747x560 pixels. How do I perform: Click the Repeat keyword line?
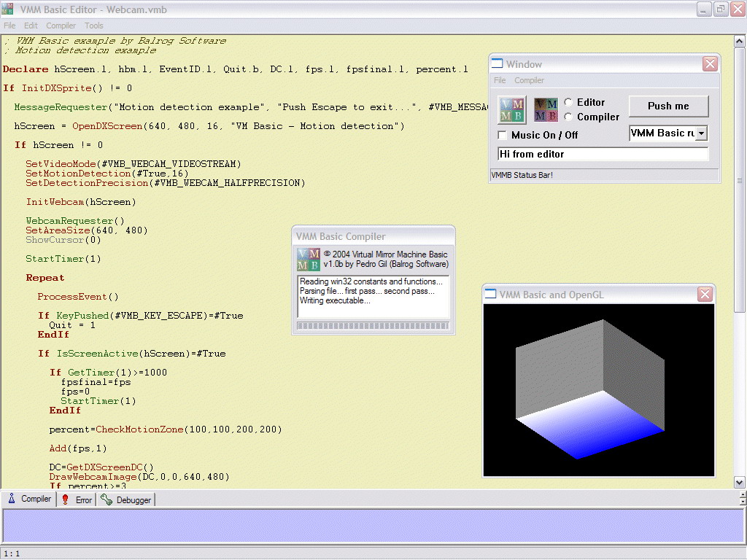pyautogui.click(x=44, y=278)
